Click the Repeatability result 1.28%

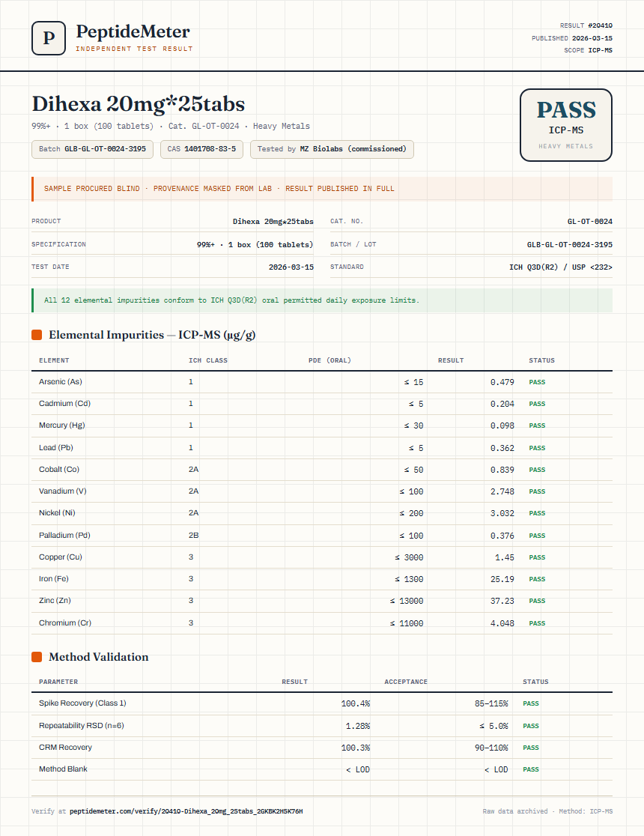358,726
